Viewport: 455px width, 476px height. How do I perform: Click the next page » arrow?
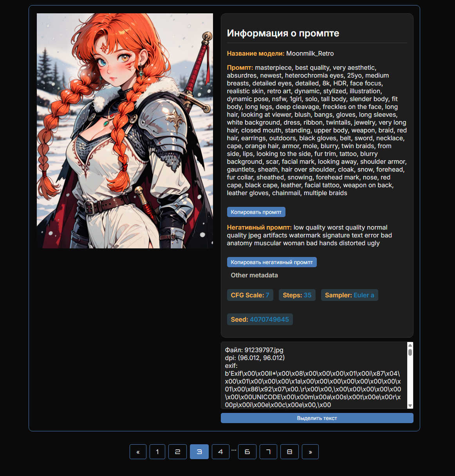pos(310,452)
